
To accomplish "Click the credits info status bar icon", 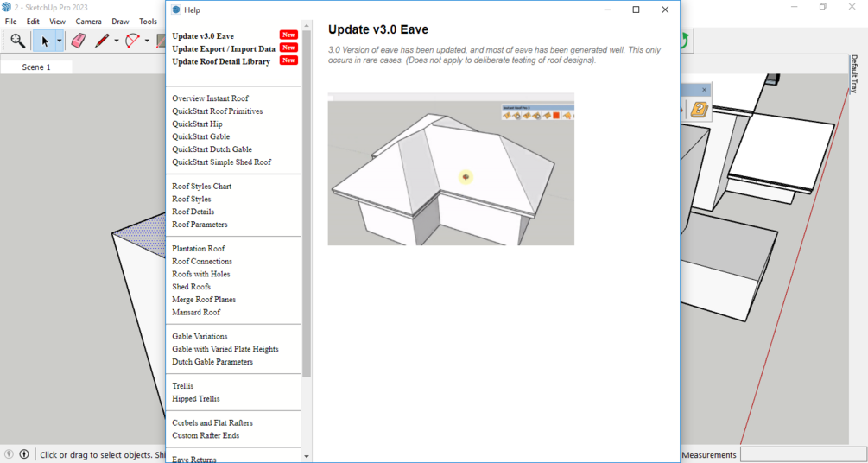I will 24,454.
